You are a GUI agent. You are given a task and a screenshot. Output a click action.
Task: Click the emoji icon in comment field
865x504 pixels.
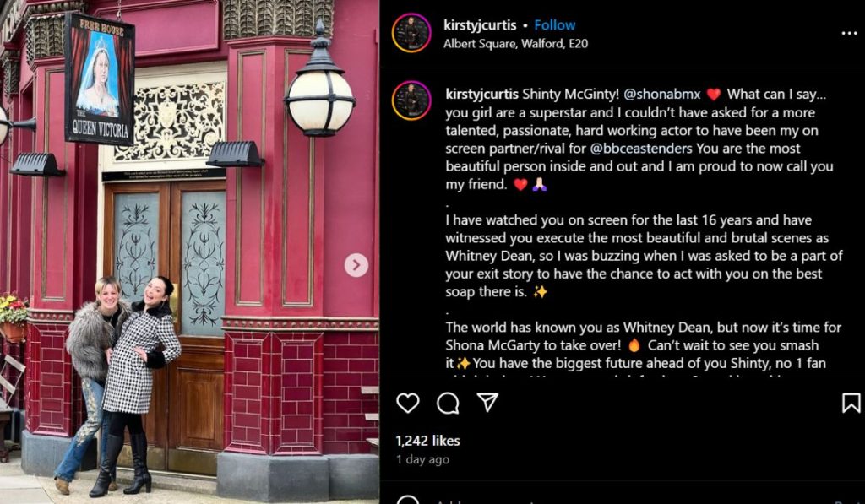(x=408, y=500)
